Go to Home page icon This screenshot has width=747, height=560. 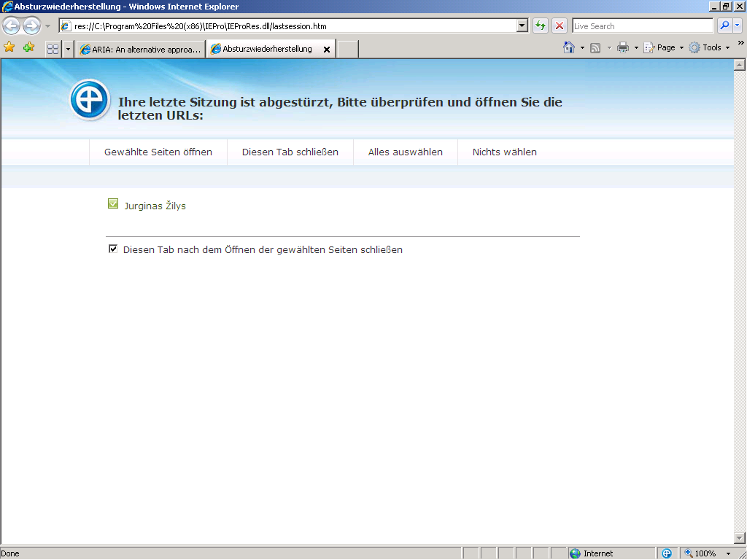[569, 47]
